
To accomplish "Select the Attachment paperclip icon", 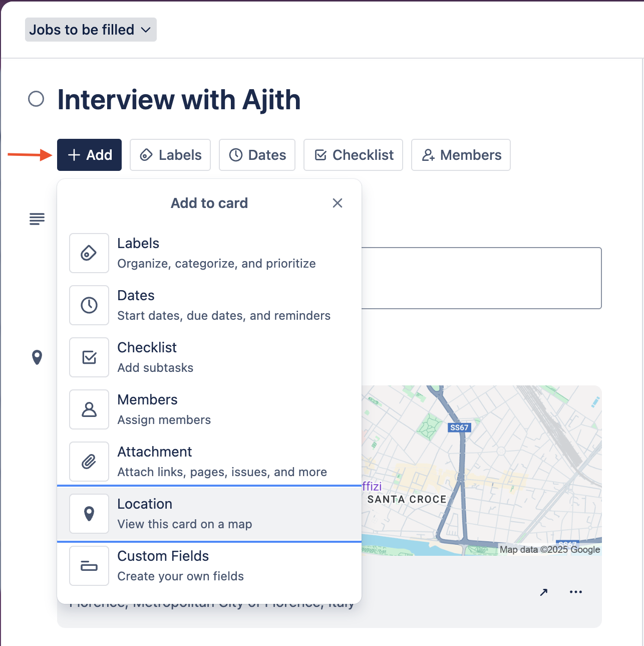I will pyautogui.click(x=89, y=462).
